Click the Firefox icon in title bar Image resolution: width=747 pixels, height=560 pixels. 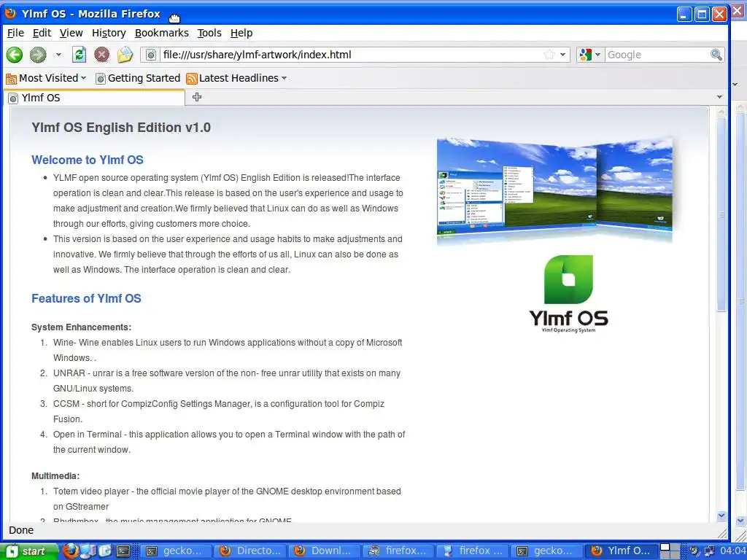coord(10,13)
